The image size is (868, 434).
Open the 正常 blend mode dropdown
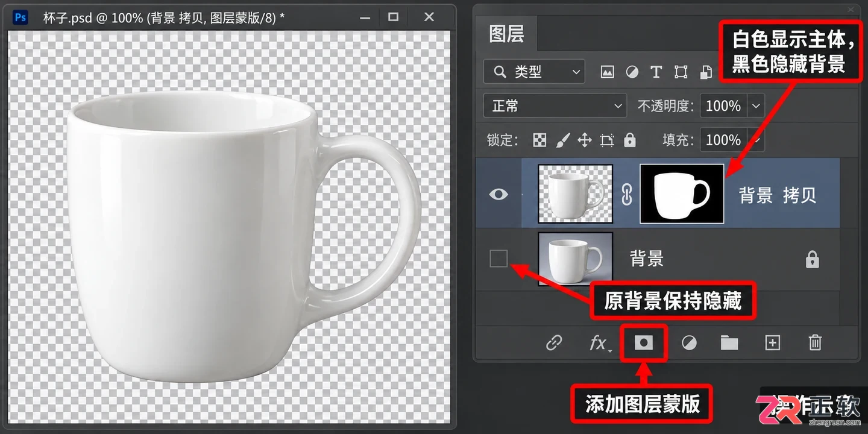pos(555,106)
